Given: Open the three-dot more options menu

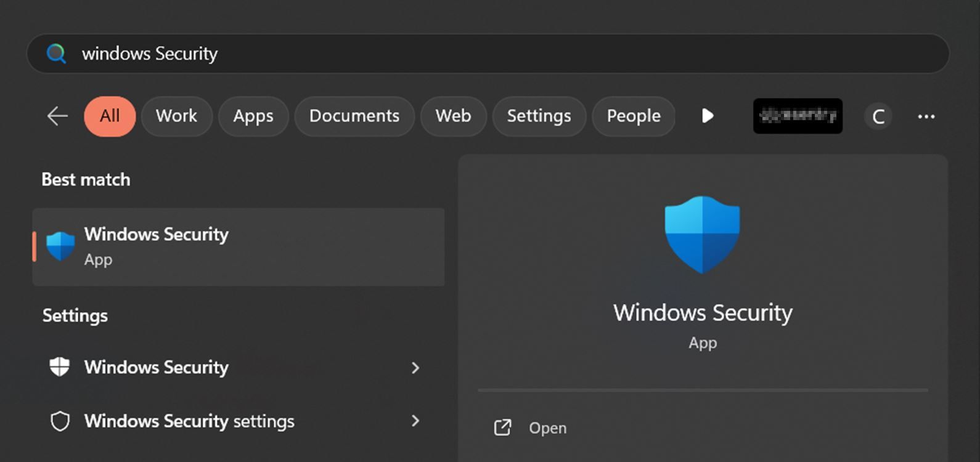Looking at the screenshot, I should [x=926, y=116].
